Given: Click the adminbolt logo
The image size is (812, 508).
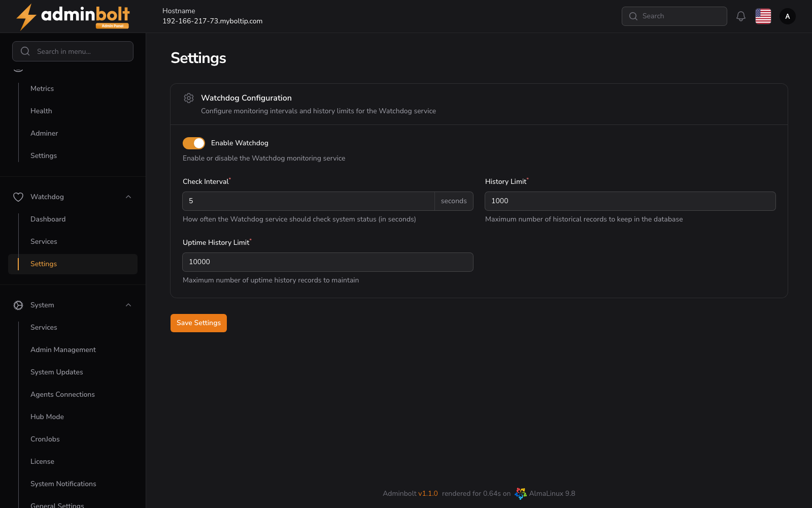Looking at the screenshot, I should [x=73, y=17].
